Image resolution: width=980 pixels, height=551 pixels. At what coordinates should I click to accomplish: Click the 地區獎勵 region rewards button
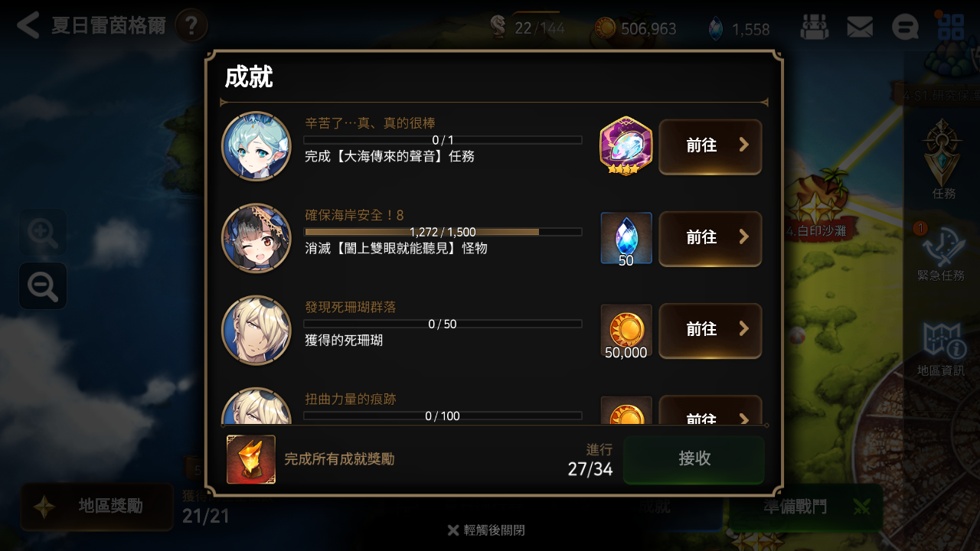point(97,507)
